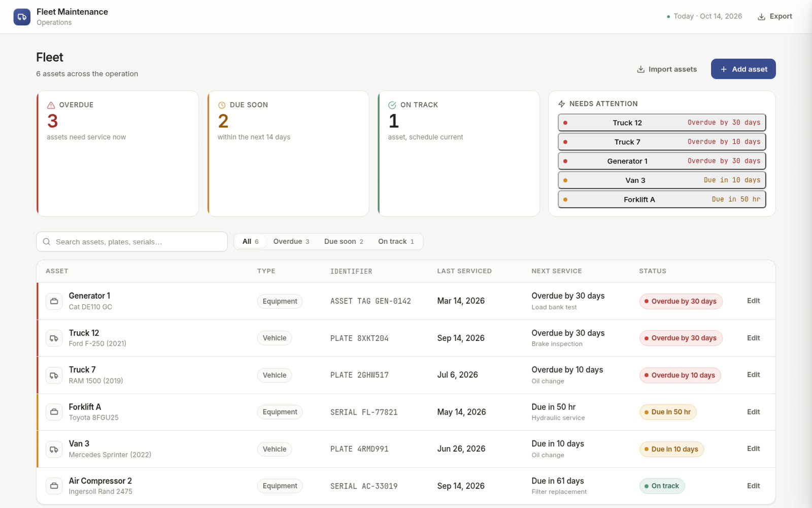Show the On track filter tab
This screenshot has width=812, height=508.
(396, 241)
